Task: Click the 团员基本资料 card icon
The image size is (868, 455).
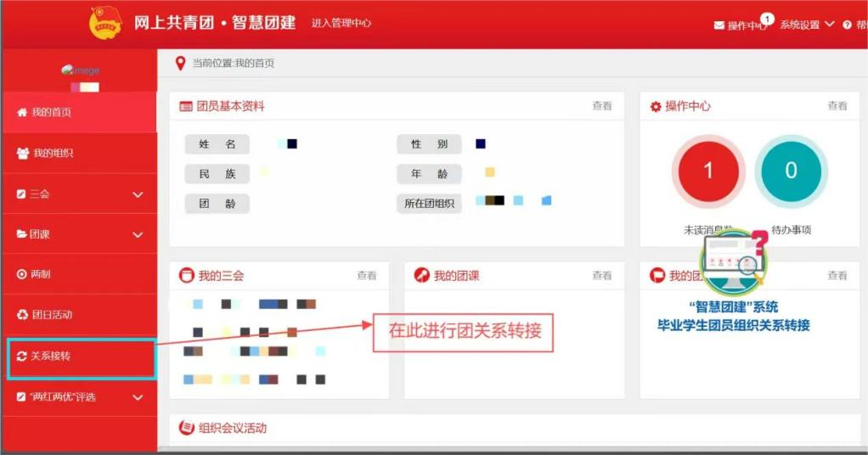Action: point(186,107)
